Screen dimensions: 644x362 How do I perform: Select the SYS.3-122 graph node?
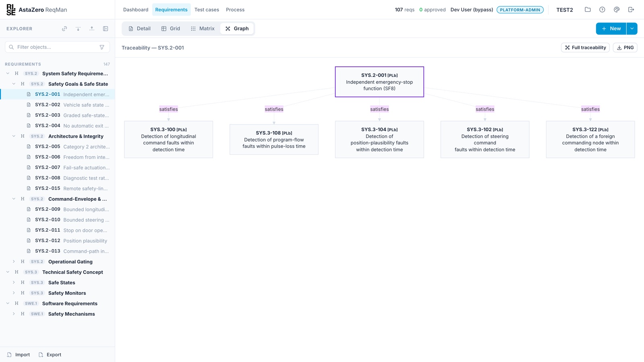[590, 140]
